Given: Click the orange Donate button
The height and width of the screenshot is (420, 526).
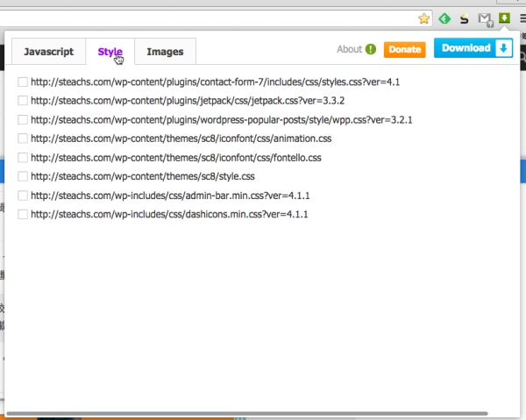Looking at the screenshot, I should click(404, 50).
